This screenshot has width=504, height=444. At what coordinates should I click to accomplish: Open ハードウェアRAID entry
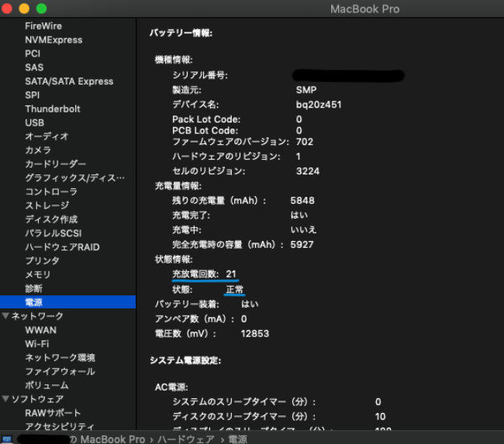[62, 247]
